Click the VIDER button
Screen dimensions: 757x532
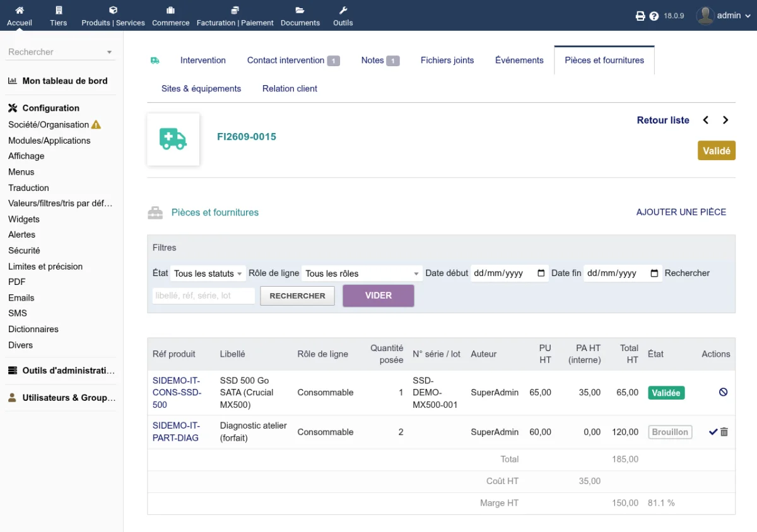click(x=378, y=296)
